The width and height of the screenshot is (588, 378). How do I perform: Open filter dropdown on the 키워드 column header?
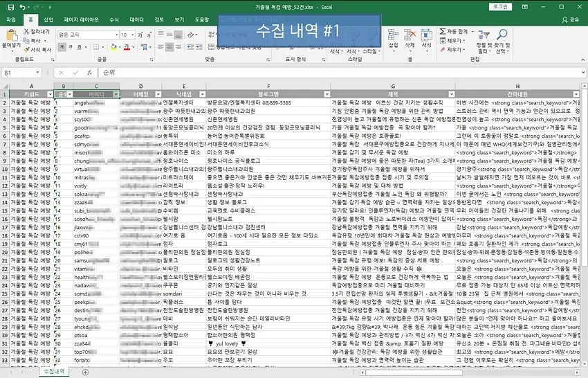tap(50, 94)
